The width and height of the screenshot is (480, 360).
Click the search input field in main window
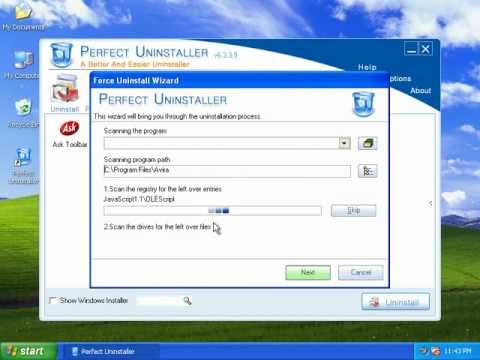(x=158, y=301)
